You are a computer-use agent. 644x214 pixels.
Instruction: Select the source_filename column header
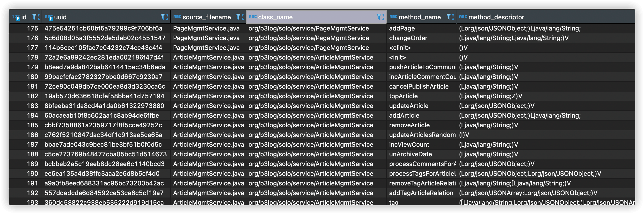click(208, 17)
